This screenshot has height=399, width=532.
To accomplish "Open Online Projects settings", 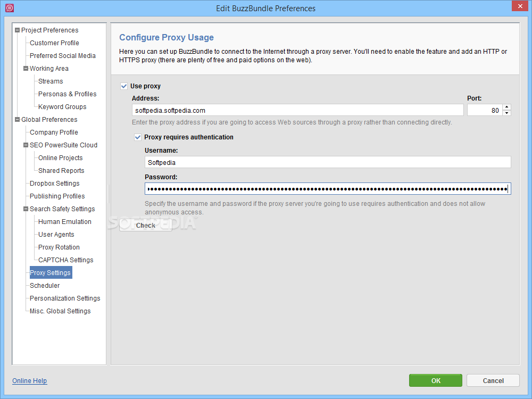I will tap(61, 158).
